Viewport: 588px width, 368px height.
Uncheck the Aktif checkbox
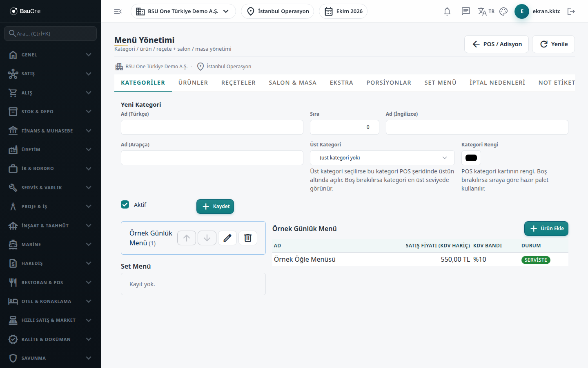(x=125, y=204)
